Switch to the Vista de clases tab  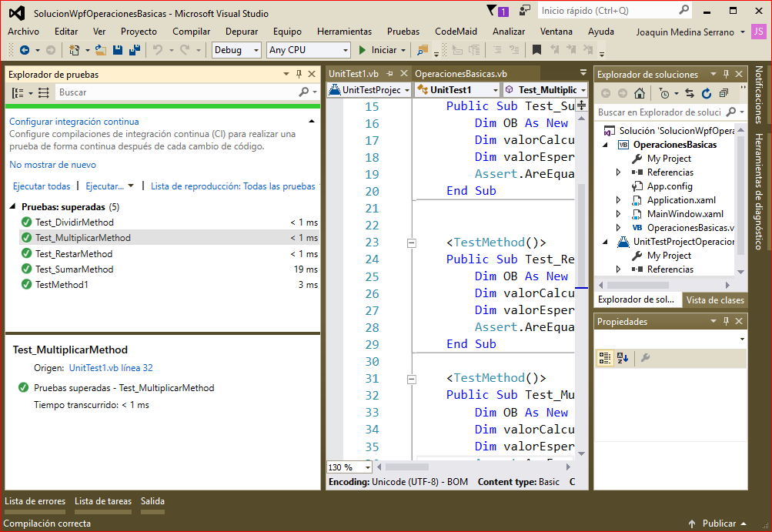(x=715, y=300)
